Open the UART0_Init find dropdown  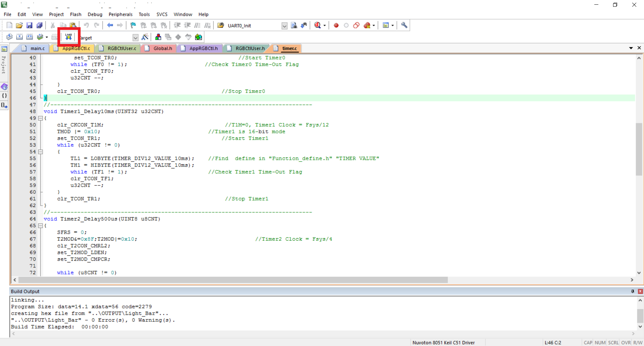click(284, 26)
